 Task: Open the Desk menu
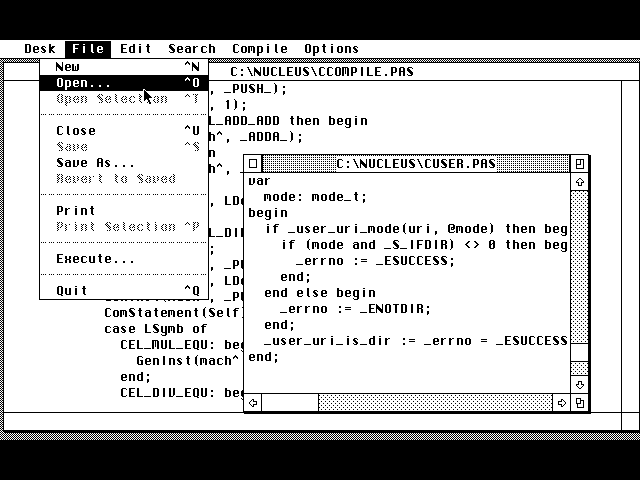[x=40, y=48]
